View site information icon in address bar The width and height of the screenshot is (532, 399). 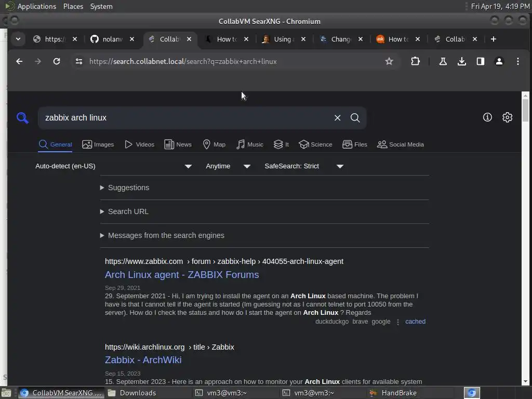[x=79, y=61]
